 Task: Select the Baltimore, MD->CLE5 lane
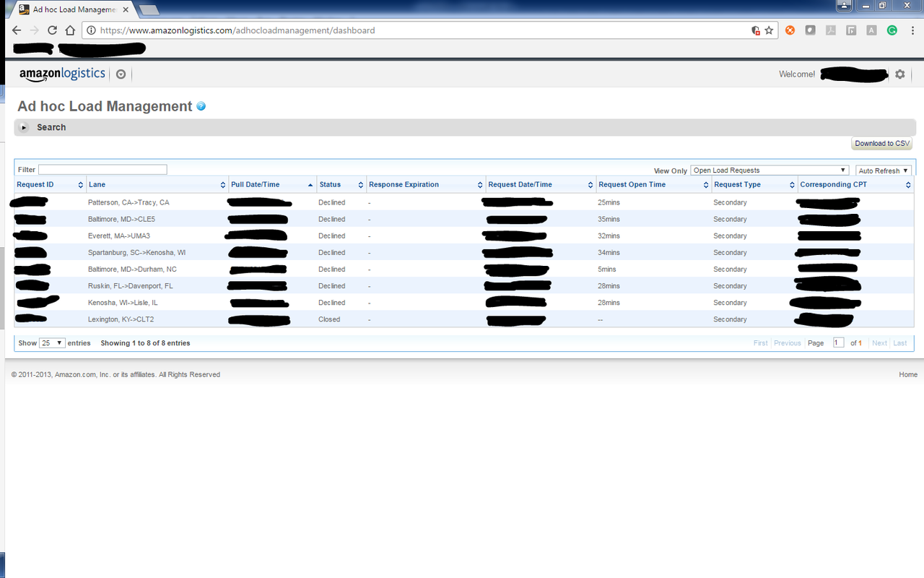point(121,219)
